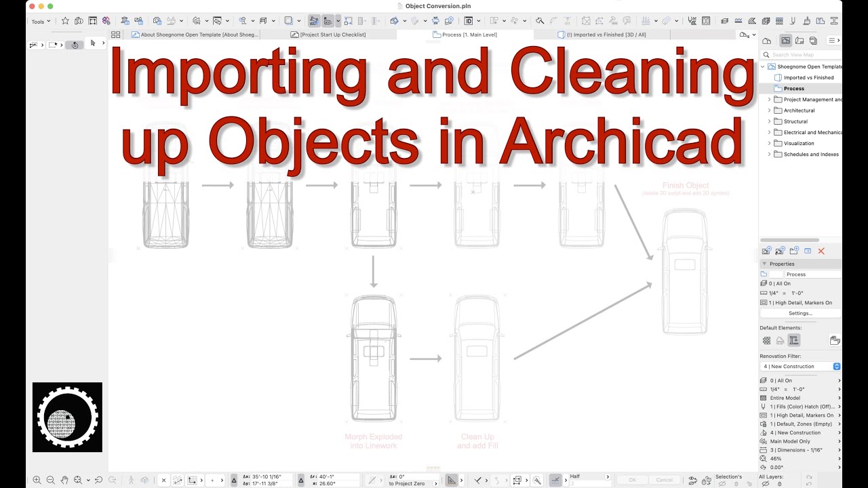The height and width of the screenshot is (488, 868).
Task: Expand the Visualization folder
Action: 770,143
